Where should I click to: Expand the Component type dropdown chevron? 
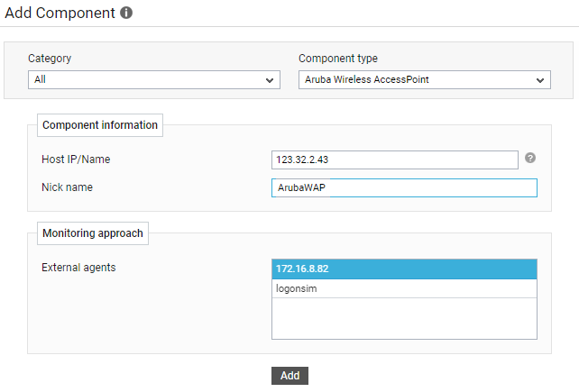[x=540, y=80]
